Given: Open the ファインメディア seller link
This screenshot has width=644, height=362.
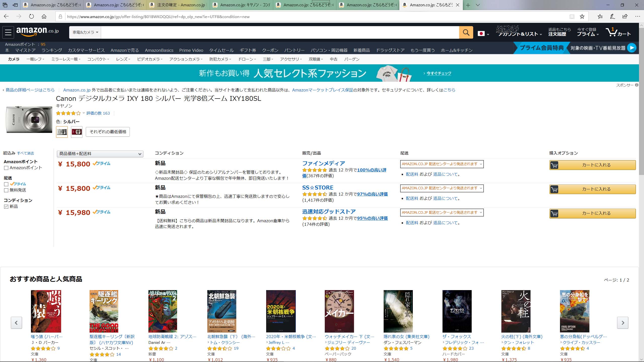Looking at the screenshot, I should [324, 163].
